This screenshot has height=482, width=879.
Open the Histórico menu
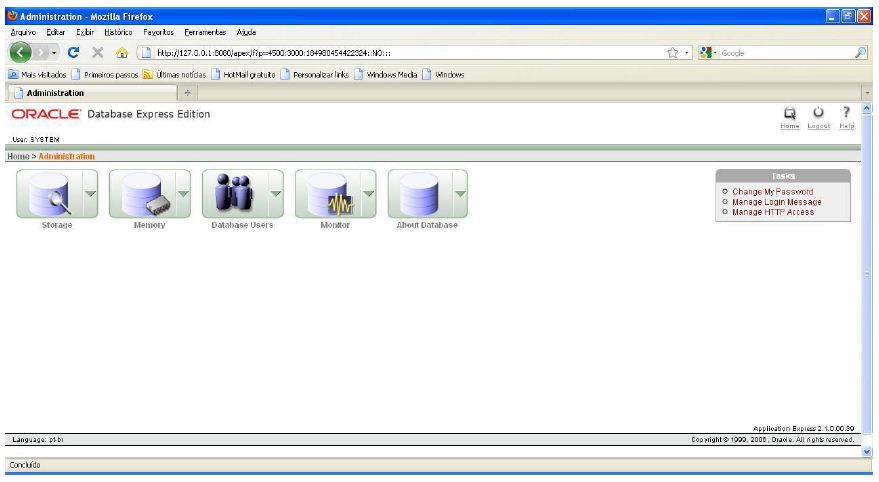pos(118,33)
